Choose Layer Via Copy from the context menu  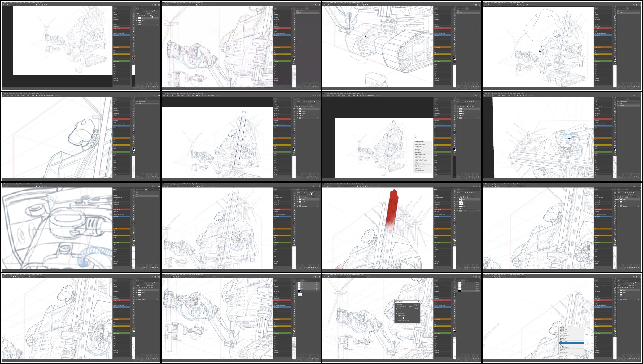click(564, 337)
